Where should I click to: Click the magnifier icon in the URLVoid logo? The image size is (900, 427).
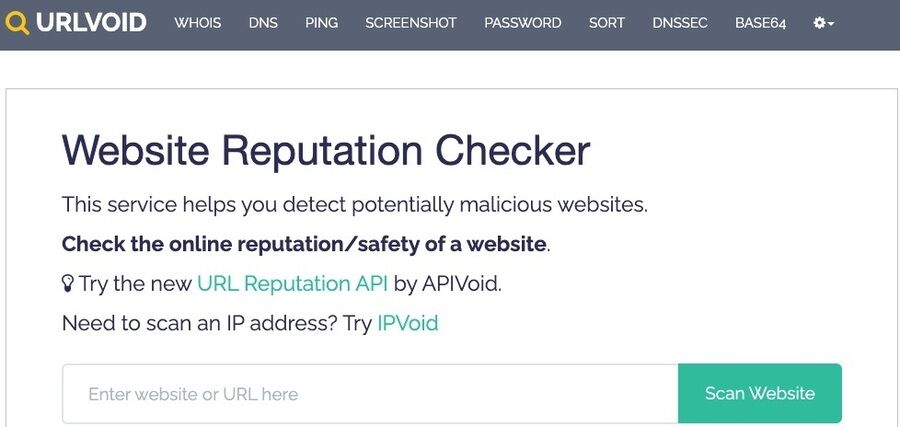pos(16,23)
